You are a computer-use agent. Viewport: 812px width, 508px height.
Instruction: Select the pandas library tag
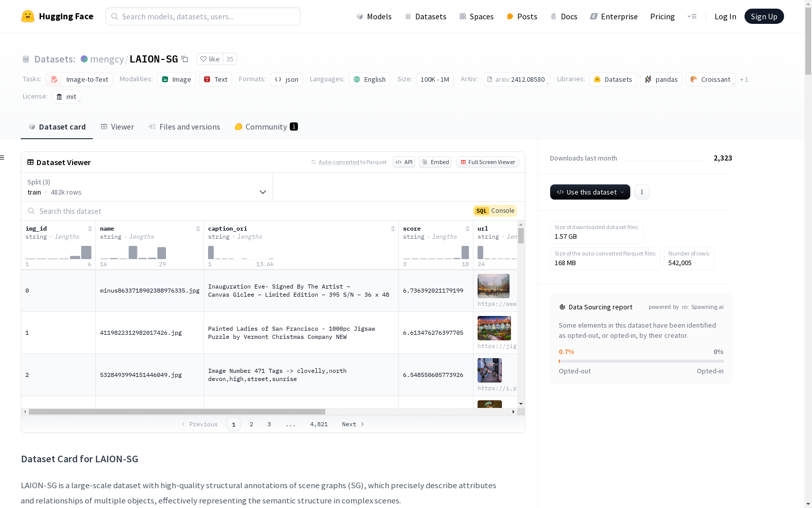point(661,79)
